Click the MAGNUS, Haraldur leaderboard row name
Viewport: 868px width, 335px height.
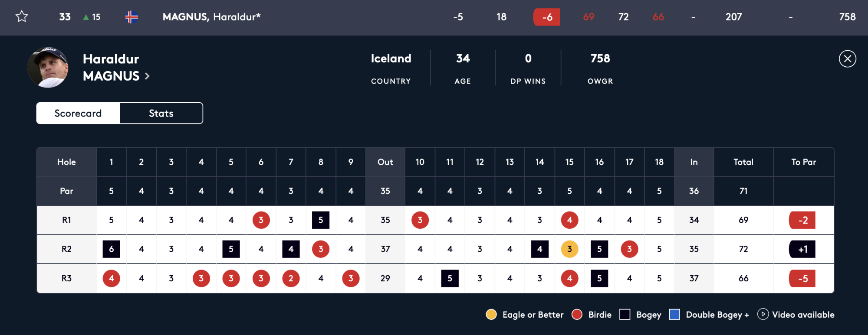211,17
